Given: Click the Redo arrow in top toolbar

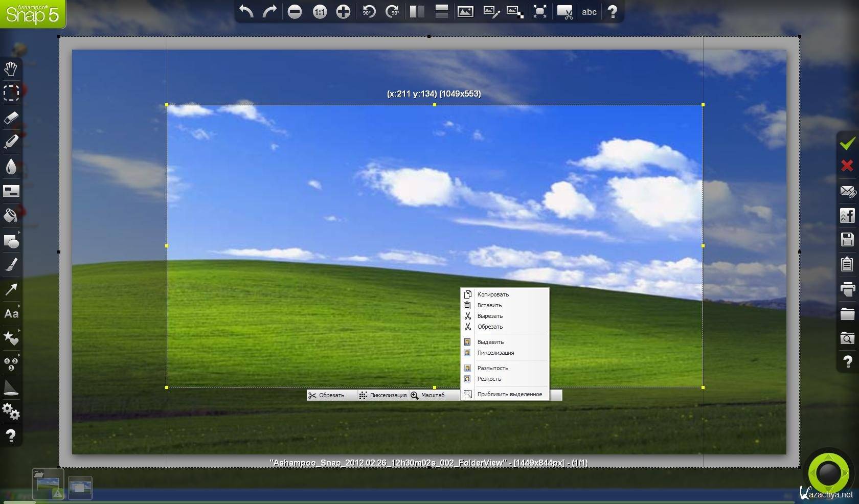Looking at the screenshot, I should (269, 12).
